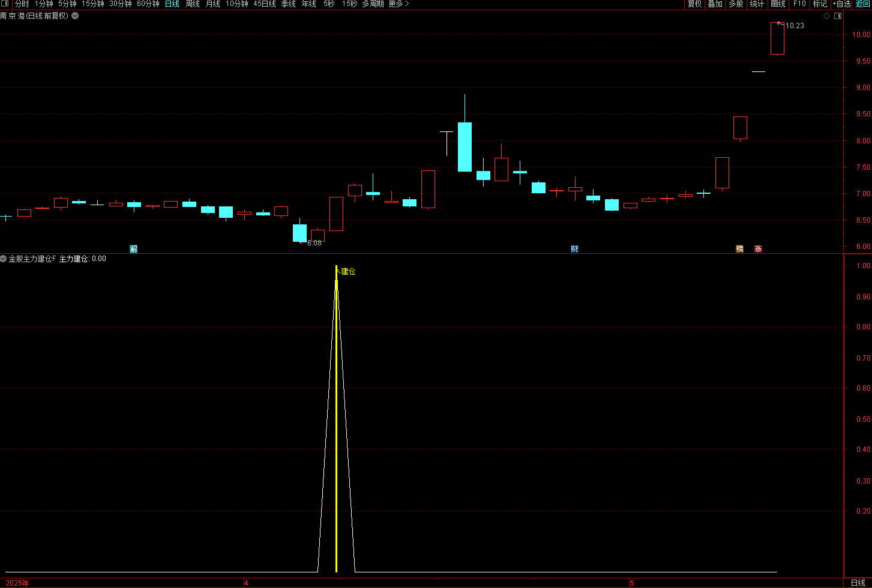Click the 标记 mark button
The image size is (872, 588).
click(x=820, y=4)
